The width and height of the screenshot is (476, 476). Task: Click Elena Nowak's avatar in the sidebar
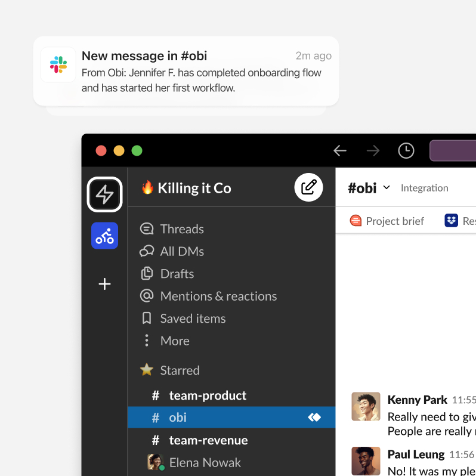155,462
